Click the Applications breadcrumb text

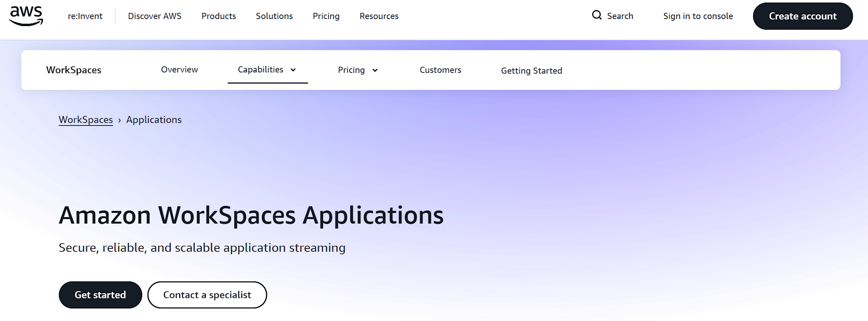(x=154, y=120)
